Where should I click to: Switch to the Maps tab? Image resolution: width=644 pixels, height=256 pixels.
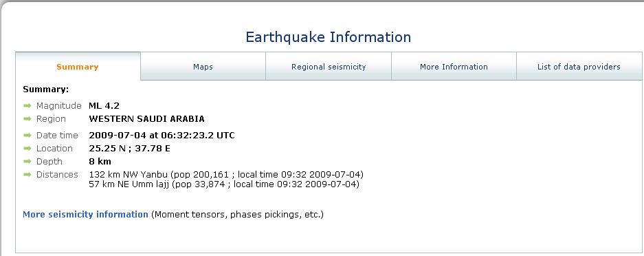pyautogui.click(x=203, y=67)
